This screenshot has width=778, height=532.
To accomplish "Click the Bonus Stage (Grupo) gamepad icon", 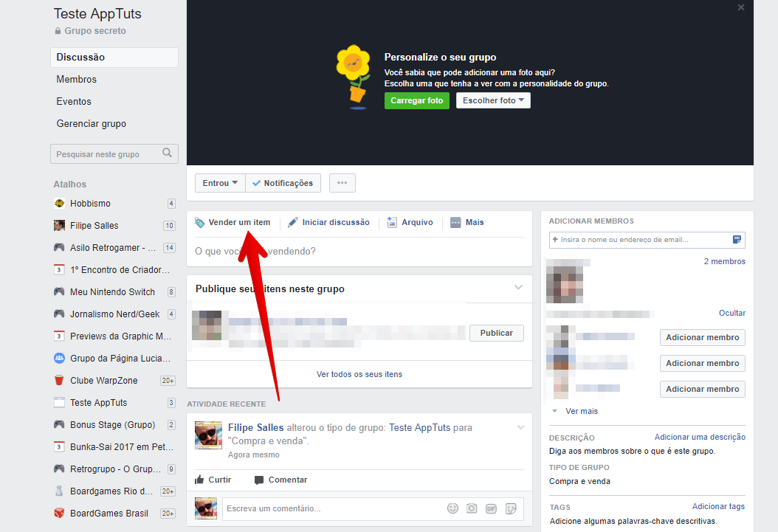I will (x=59, y=424).
